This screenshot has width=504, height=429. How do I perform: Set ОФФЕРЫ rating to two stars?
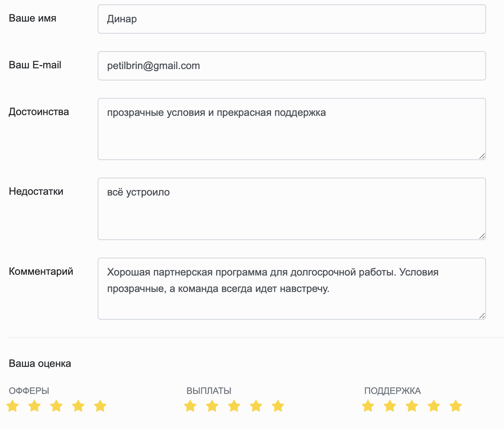point(34,406)
